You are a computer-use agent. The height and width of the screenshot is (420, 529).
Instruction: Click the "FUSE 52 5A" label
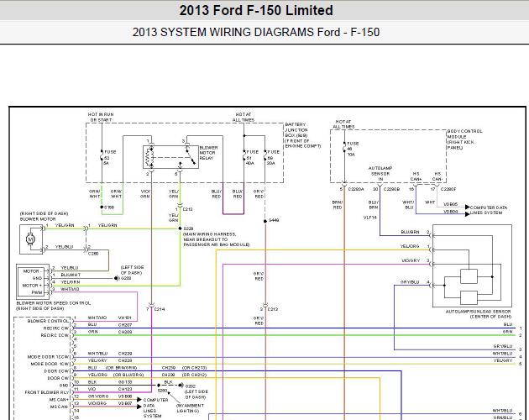(110, 158)
